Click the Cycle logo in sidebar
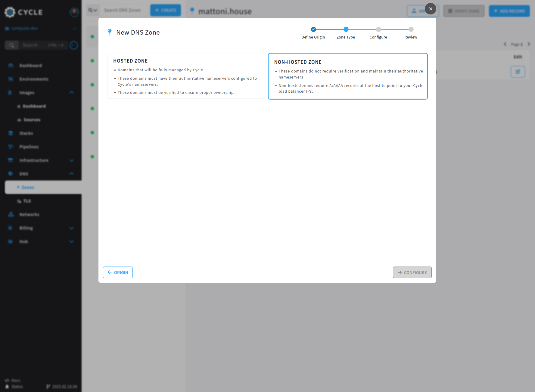Image resolution: width=535 pixels, height=392 pixels. pos(23,12)
